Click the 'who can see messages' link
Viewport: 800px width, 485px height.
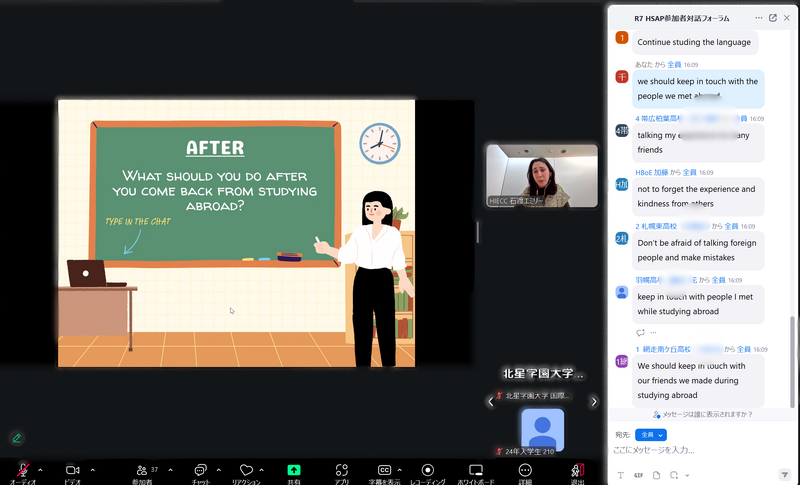click(703, 414)
